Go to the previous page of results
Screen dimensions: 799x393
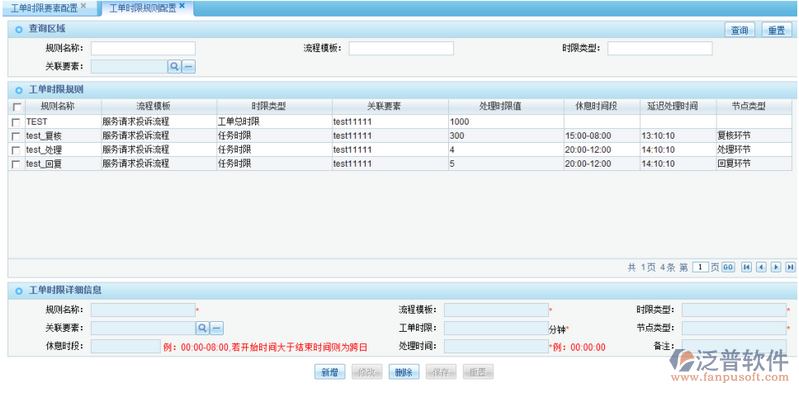(x=761, y=267)
